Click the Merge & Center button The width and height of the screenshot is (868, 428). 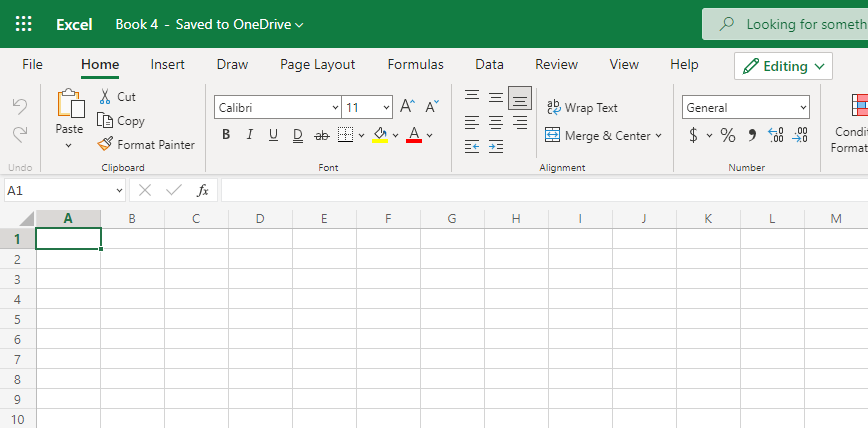(597, 136)
